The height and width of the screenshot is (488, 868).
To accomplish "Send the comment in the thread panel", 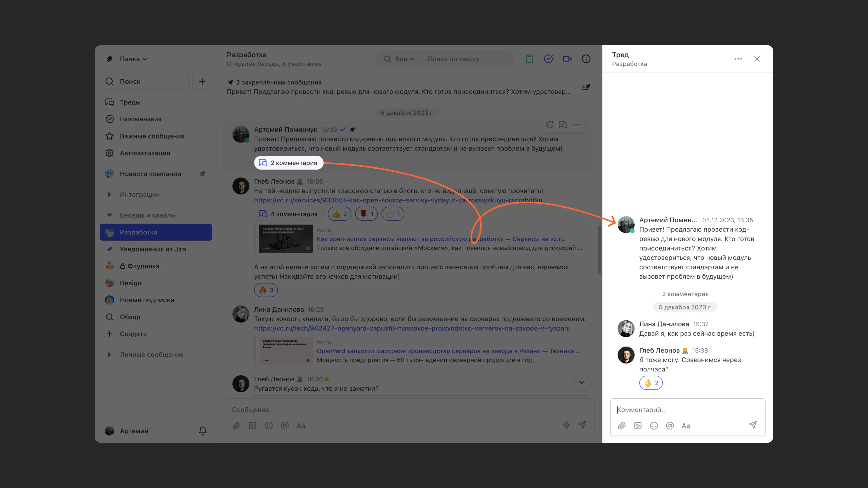I will coord(752,425).
